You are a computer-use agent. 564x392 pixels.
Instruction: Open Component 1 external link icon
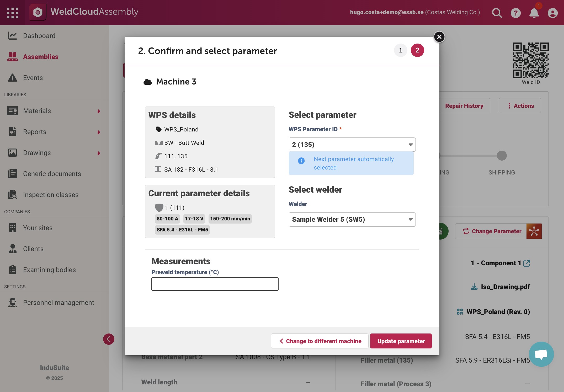click(x=526, y=263)
